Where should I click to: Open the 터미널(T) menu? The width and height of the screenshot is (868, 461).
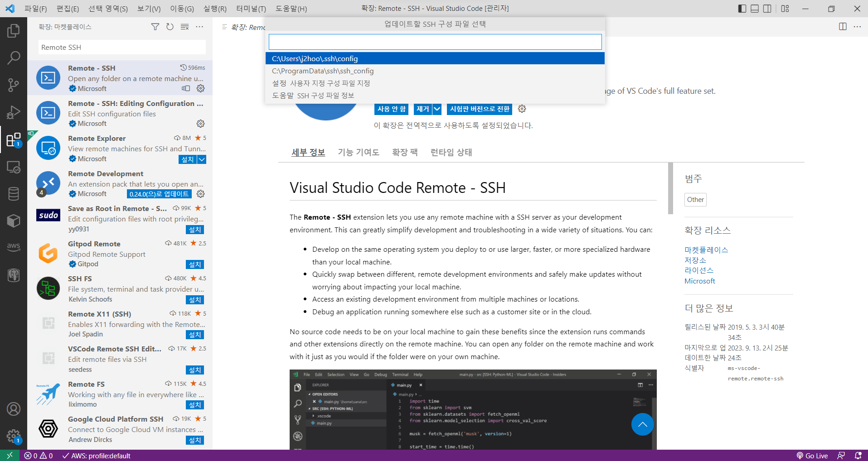(251, 9)
